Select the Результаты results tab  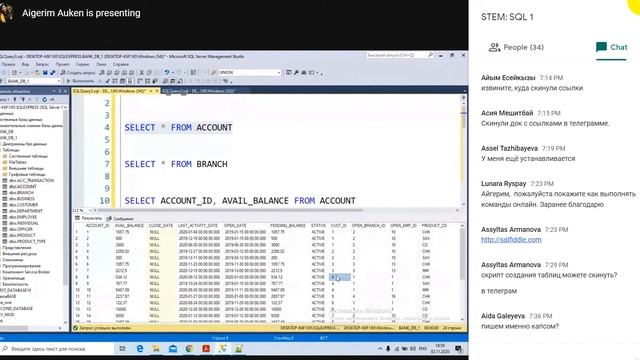(89, 218)
